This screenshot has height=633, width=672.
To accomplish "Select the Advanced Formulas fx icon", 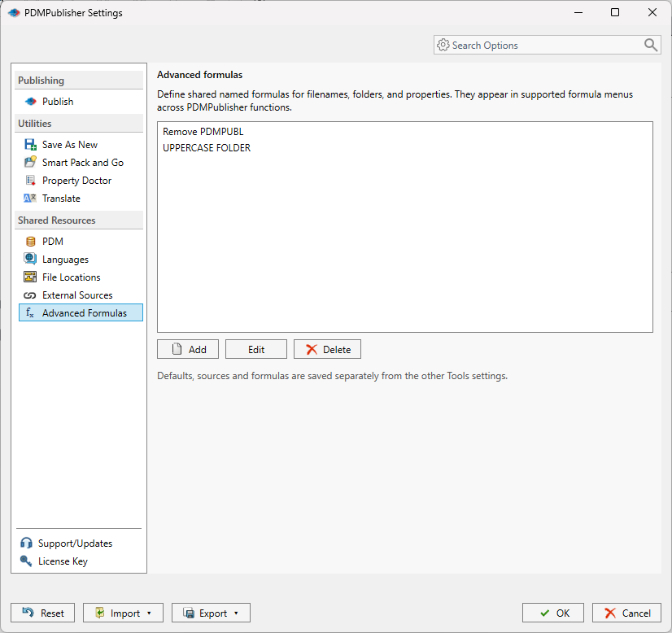I will (x=30, y=313).
